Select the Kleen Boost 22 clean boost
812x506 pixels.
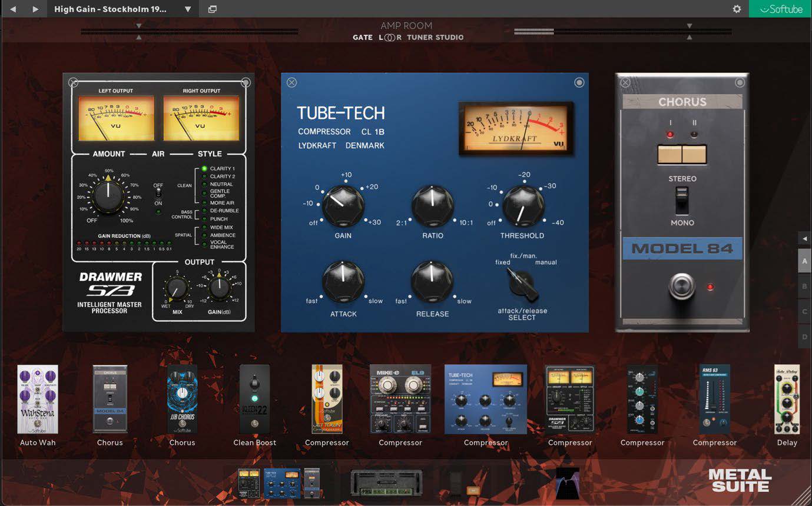pos(254,399)
